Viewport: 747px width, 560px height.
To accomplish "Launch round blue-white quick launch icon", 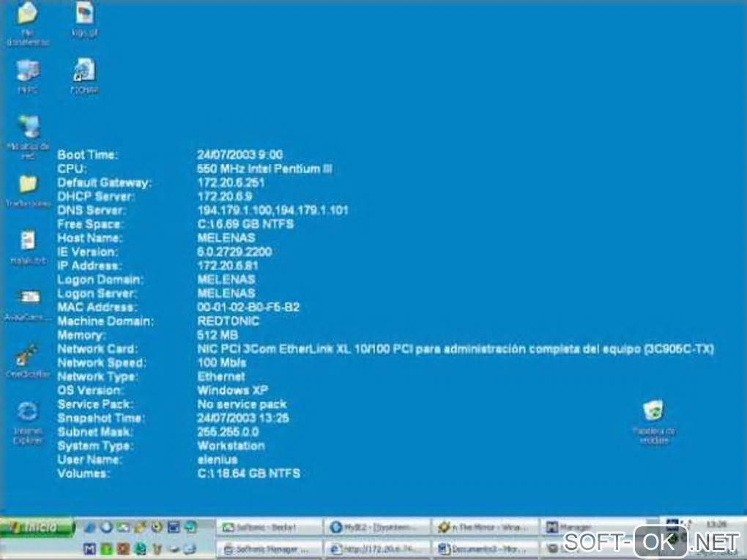I will pyautogui.click(x=106, y=527).
